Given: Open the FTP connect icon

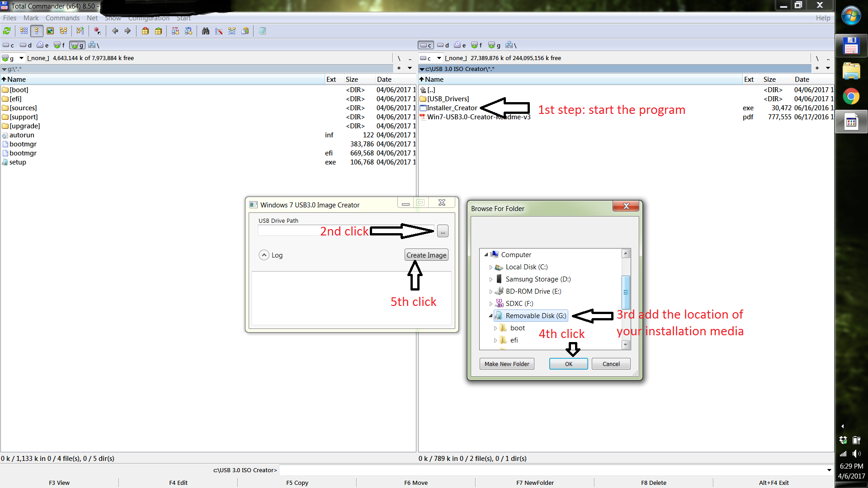Looking at the screenshot, I should (x=175, y=31).
